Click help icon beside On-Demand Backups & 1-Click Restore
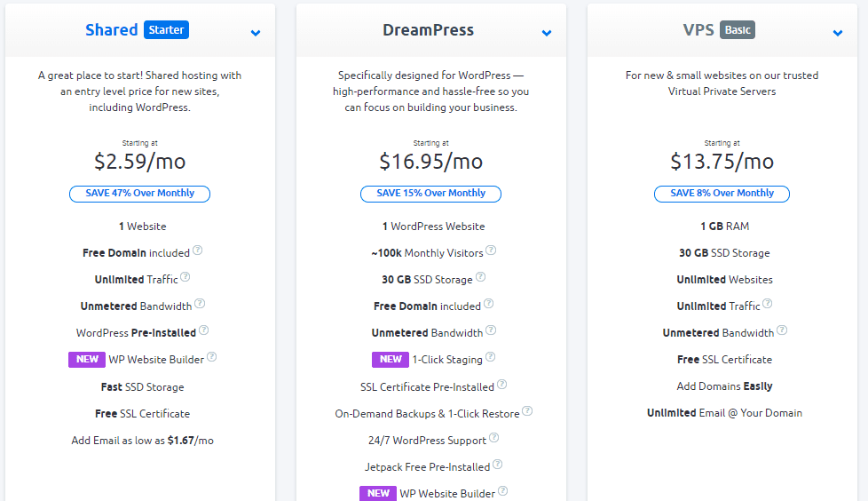The width and height of the screenshot is (868, 501). (x=527, y=410)
